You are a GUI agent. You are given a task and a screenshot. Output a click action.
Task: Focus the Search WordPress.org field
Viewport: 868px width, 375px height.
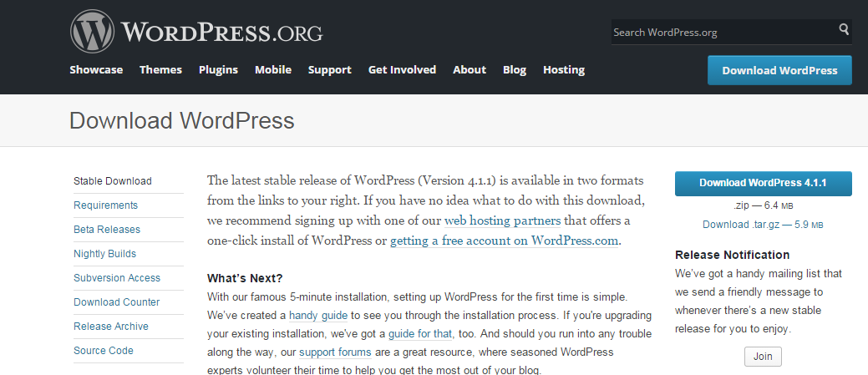coord(723,33)
